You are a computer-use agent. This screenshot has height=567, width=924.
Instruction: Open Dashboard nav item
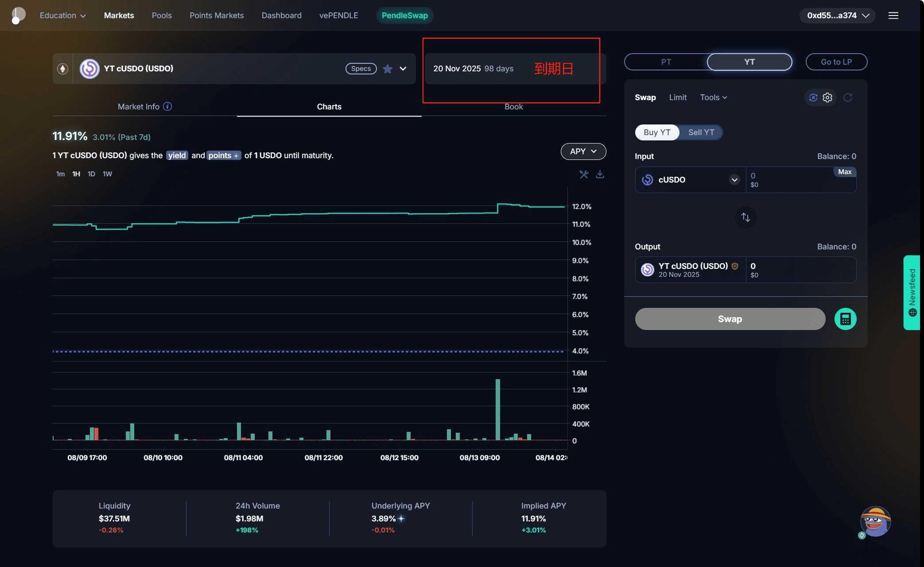[x=281, y=16]
